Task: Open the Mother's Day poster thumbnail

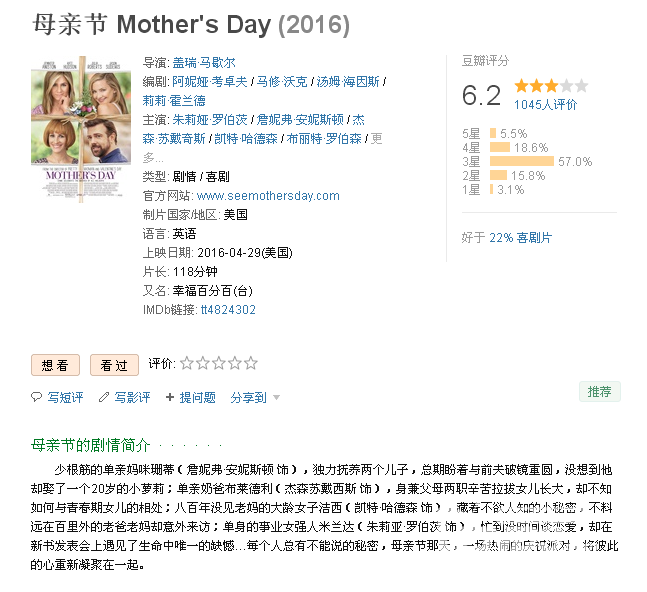Action: [x=81, y=129]
